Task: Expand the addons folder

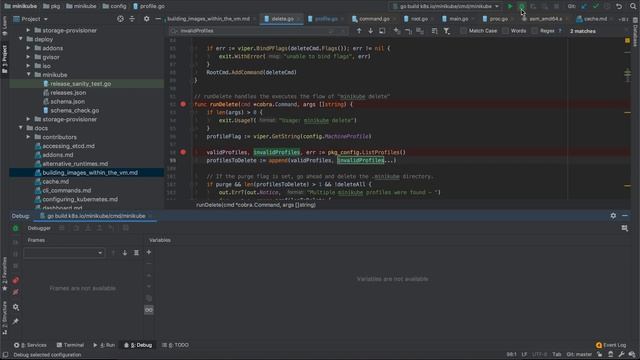Action: [28, 48]
